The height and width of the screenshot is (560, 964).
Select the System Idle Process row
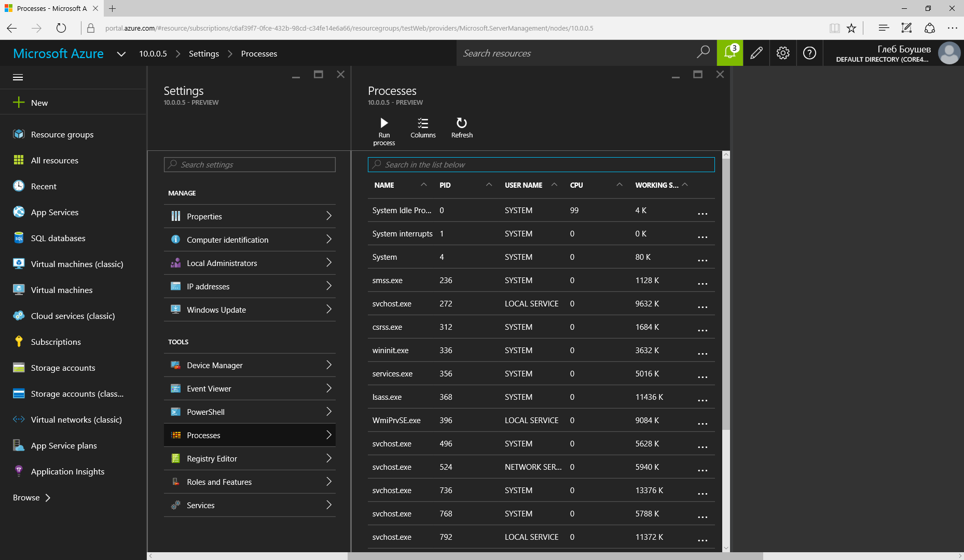[541, 210]
